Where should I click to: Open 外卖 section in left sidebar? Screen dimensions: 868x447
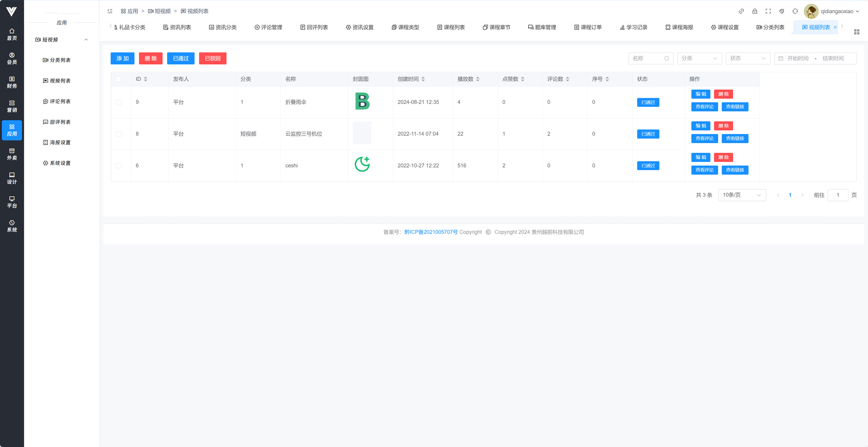(x=12, y=154)
